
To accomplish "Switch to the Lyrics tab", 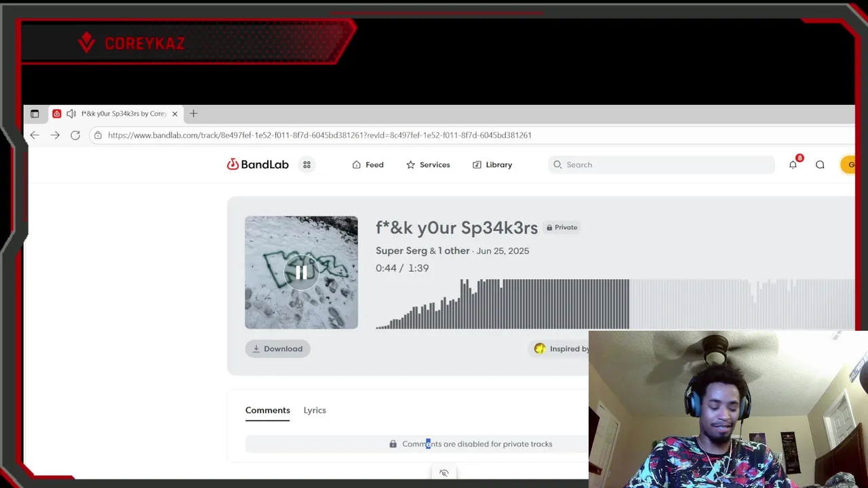I will click(x=315, y=410).
